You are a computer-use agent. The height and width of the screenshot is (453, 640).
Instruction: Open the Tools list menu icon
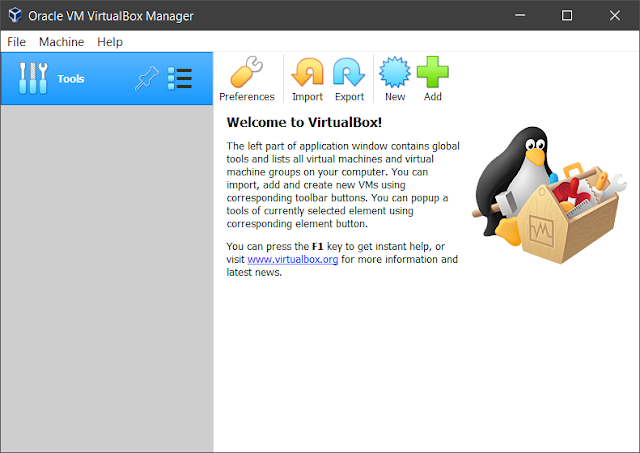tap(180, 78)
